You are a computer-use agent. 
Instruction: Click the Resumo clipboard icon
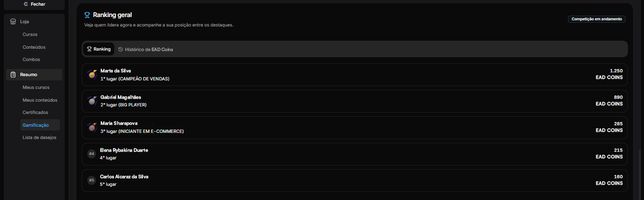[13, 75]
